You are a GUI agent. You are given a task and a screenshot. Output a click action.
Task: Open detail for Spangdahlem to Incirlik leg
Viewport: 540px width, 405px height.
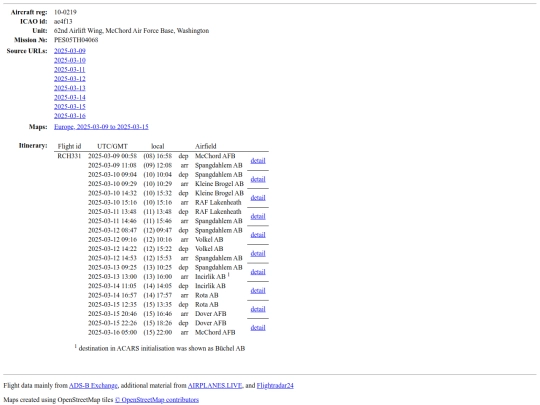point(258,272)
